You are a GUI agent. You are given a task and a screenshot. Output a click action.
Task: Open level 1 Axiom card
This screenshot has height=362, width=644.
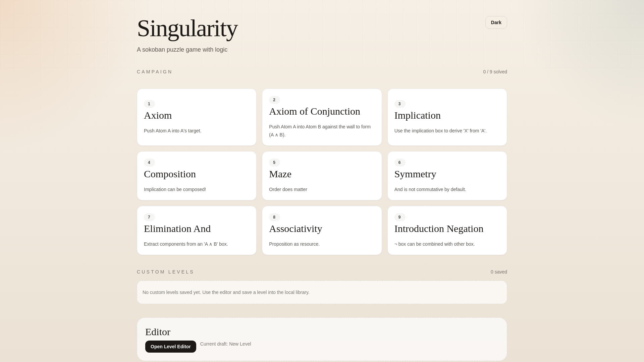(197, 117)
